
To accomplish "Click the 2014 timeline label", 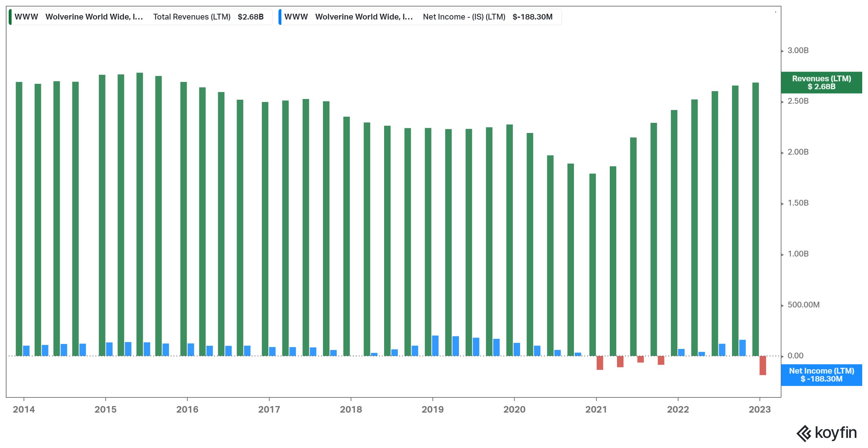I will pyautogui.click(x=24, y=409).
